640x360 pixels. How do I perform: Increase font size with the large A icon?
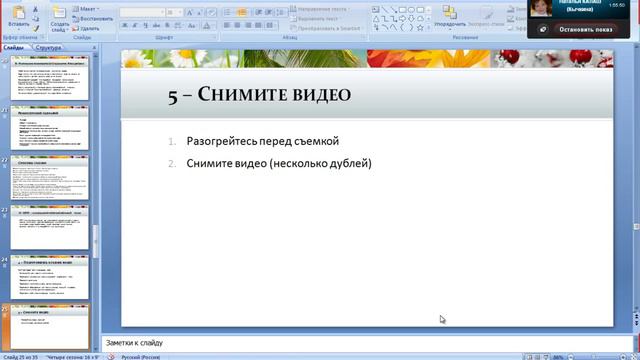point(189,13)
